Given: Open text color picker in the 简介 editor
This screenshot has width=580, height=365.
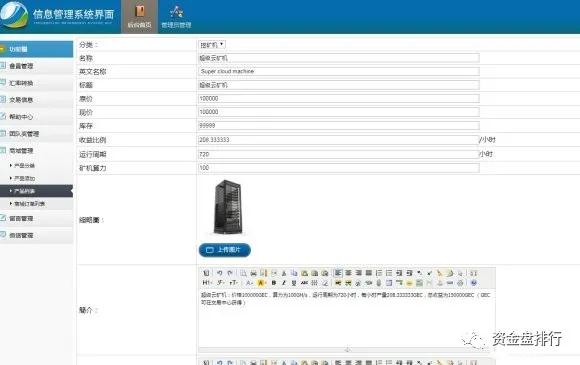Looking at the screenshot, I should pyautogui.click(x=249, y=283).
